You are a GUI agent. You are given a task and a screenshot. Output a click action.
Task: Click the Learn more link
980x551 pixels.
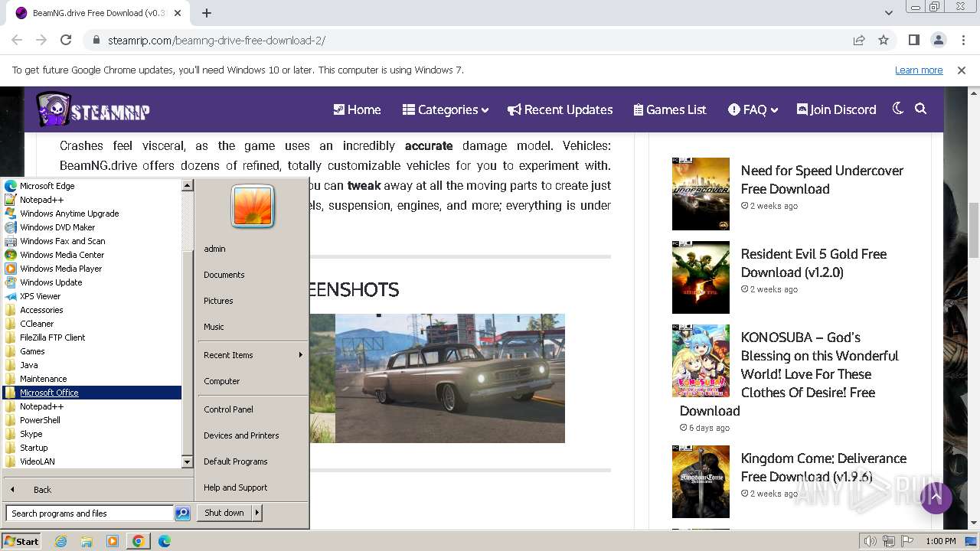point(919,70)
